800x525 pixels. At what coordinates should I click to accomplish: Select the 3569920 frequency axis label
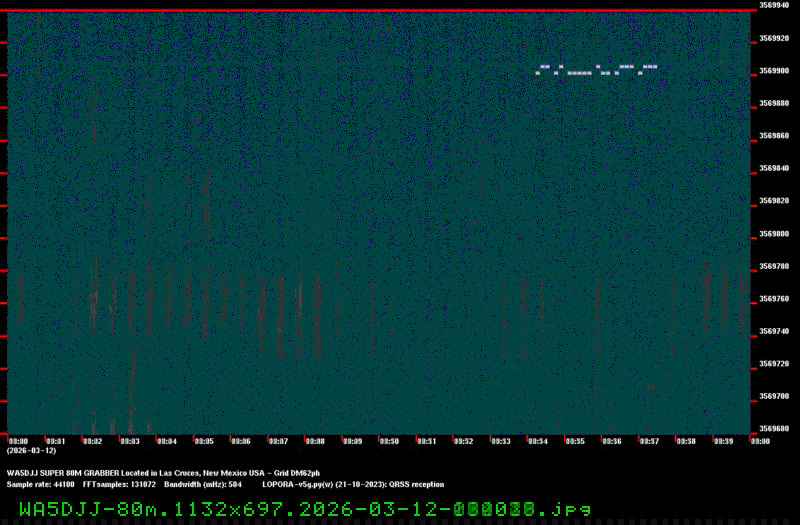pyautogui.click(x=773, y=38)
